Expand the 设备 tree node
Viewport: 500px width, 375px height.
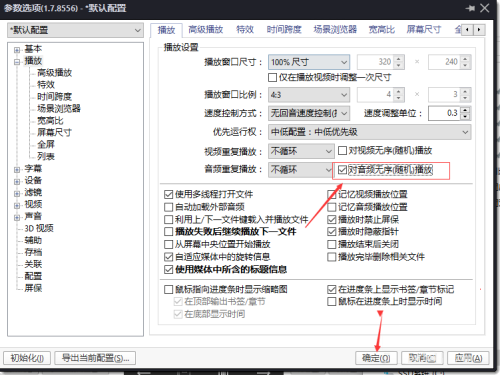pyautogui.click(x=17, y=182)
